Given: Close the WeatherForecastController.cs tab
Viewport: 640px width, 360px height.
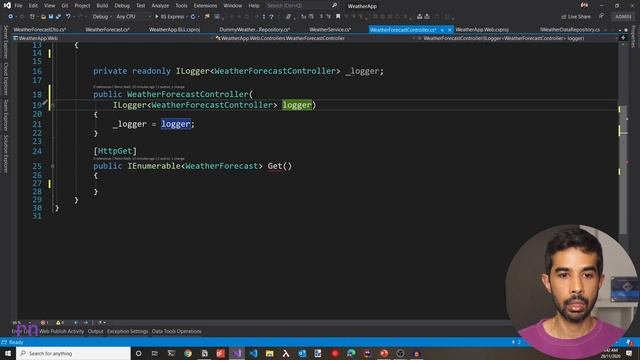Looking at the screenshot, I should point(450,30).
